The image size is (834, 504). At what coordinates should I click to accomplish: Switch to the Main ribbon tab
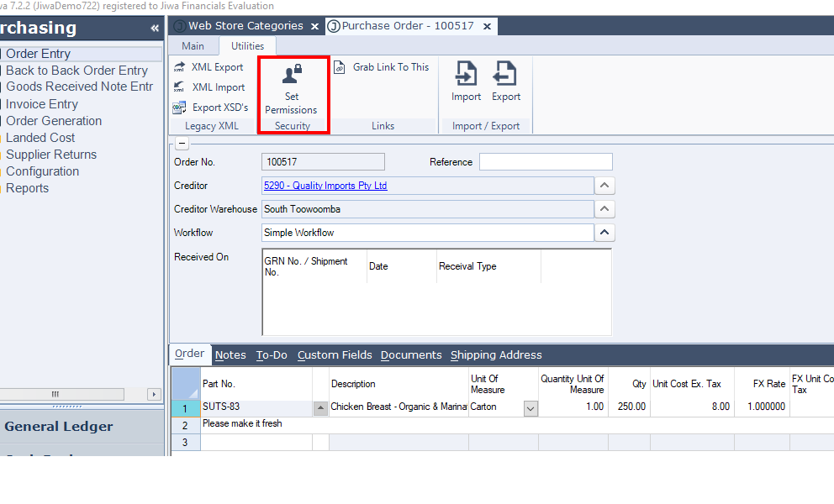click(x=193, y=46)
